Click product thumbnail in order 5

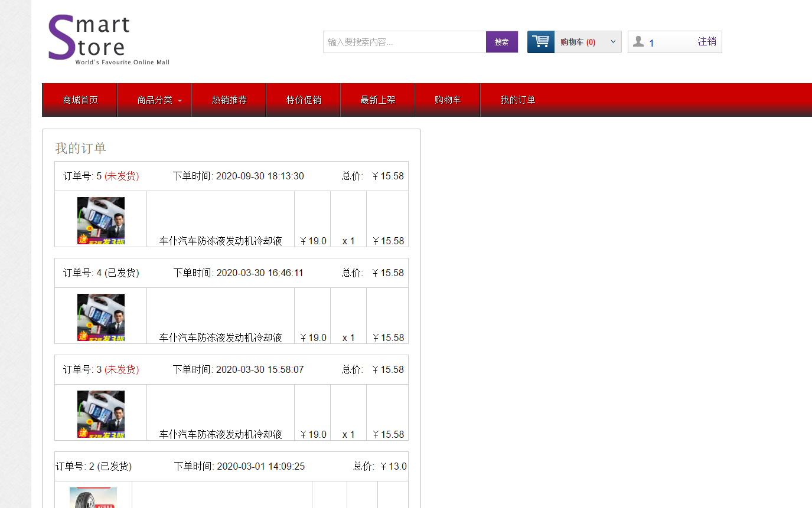point(101,220)
